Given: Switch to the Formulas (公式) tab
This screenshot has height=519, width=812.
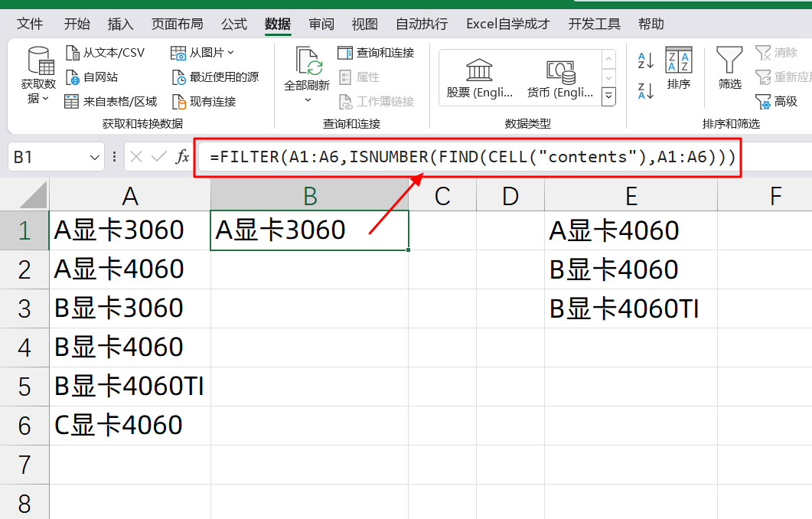Looking at the screenshot, I should (x=234, y=24).
